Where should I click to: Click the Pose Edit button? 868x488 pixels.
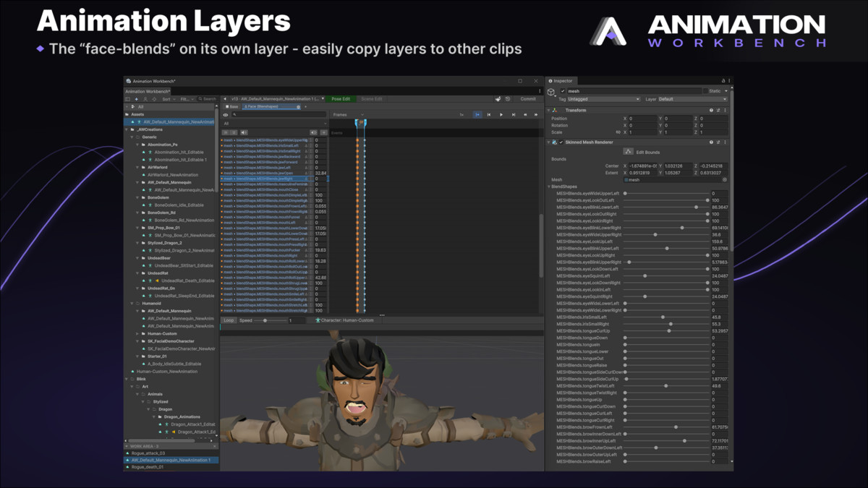pos(341,99)
